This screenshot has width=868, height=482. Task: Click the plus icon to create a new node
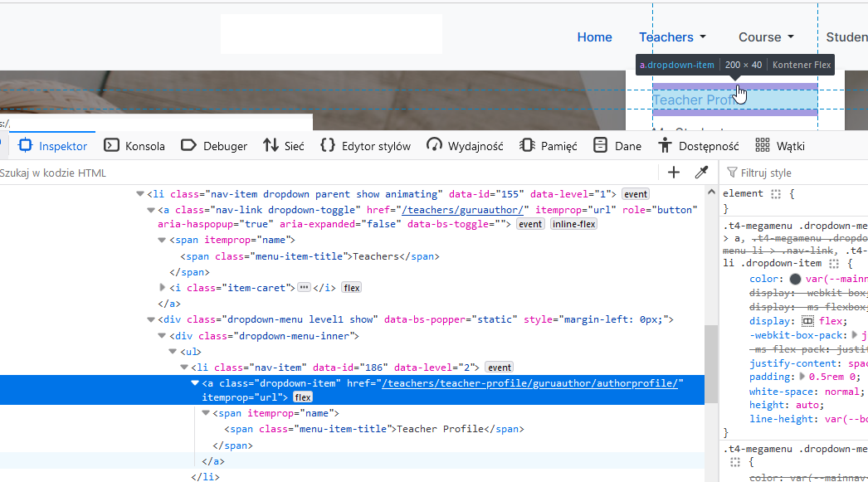[x=674, y=173]
